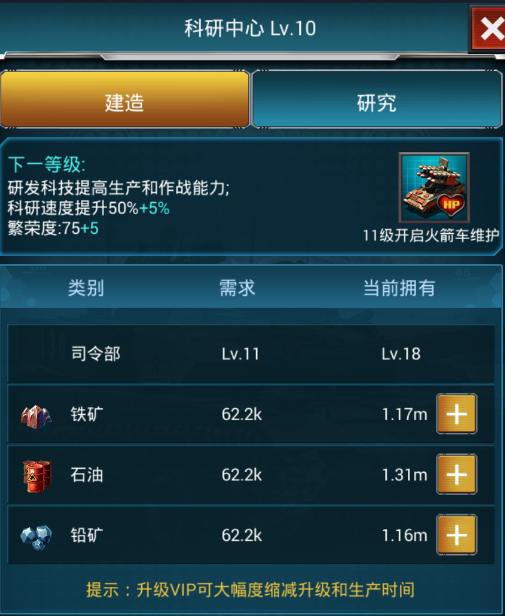The height and width of the screenshot is (616, 505).
Task: Click the 11级开启火箭车维护 label
Action: 431,235
